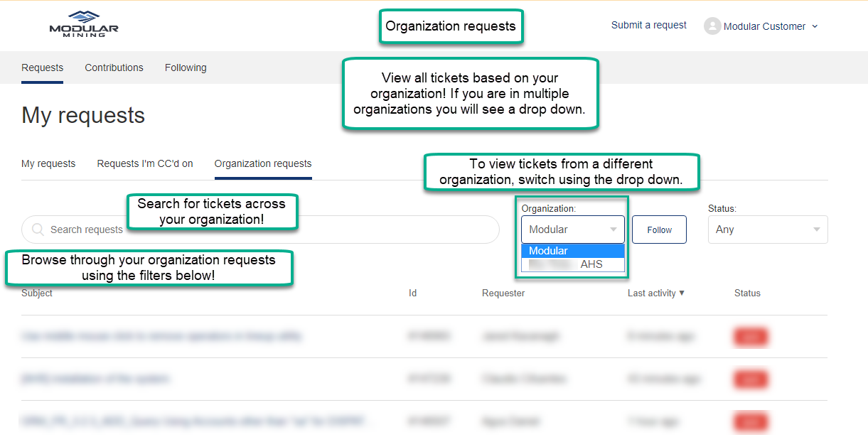This screenshot has height=437, width=868.
Task: Open the Following tab
Action: 186,68
